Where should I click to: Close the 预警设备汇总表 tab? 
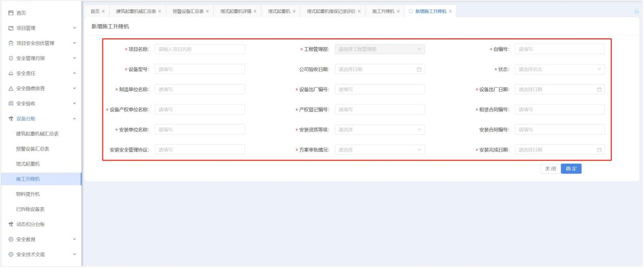coord(207,11)
